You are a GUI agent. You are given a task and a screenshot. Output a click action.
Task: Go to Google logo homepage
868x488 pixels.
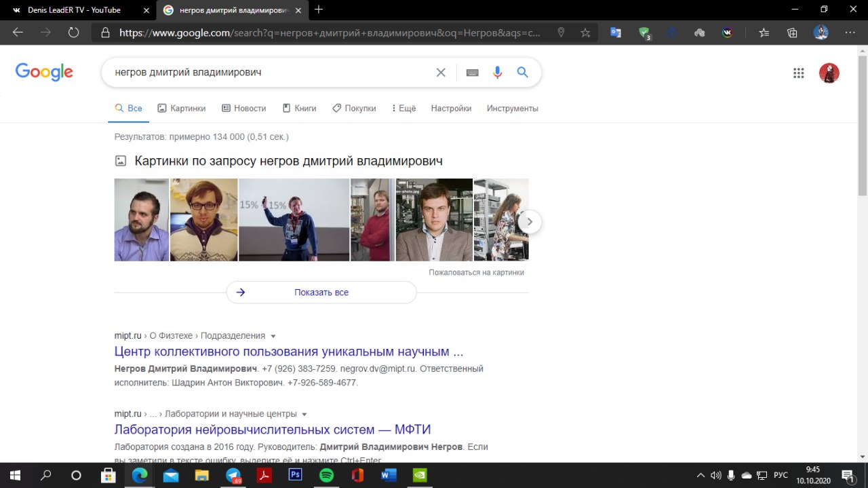point(44,72)
